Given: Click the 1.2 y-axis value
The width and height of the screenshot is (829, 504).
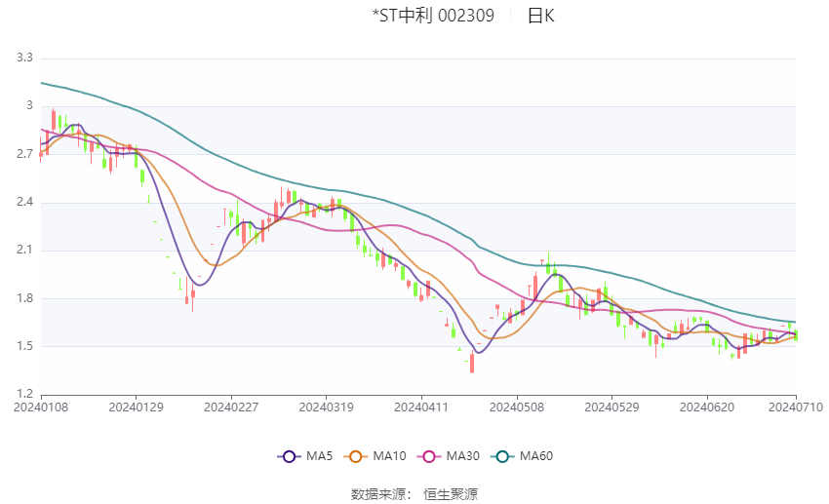Looking at the screenshot, I should point(24,394).
